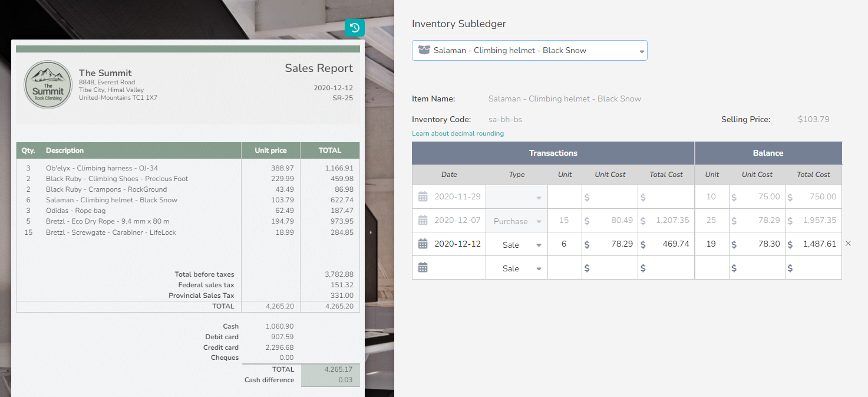This screenshot has width=868, height=397.
Task: Click Provincial Sales Tax value 331.00
Action: 341,296
